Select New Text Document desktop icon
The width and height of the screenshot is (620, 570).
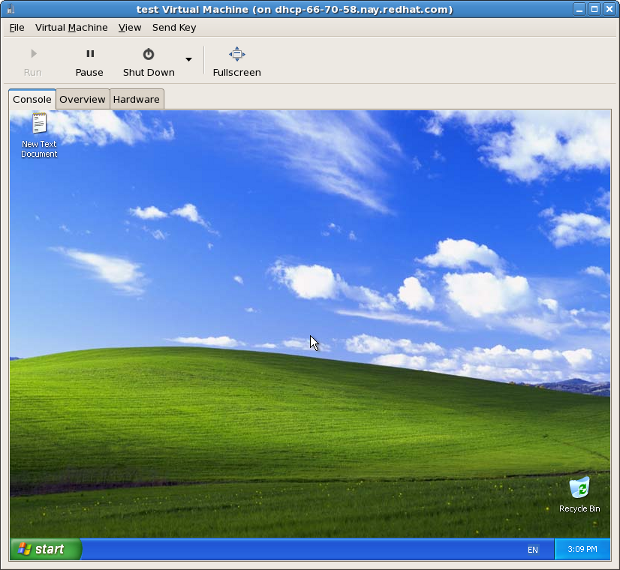click(x=39, y=136)
